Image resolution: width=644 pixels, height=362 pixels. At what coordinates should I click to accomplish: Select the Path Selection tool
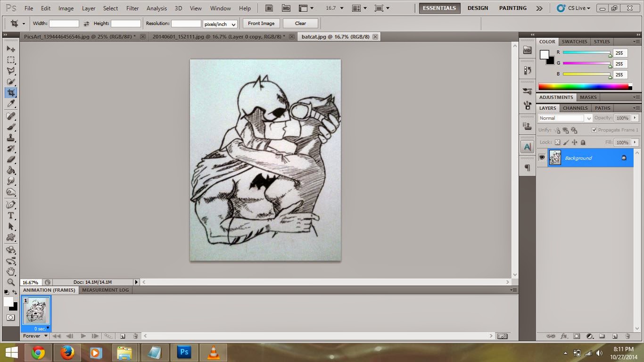pyautogui.click(x=11, y=226)
